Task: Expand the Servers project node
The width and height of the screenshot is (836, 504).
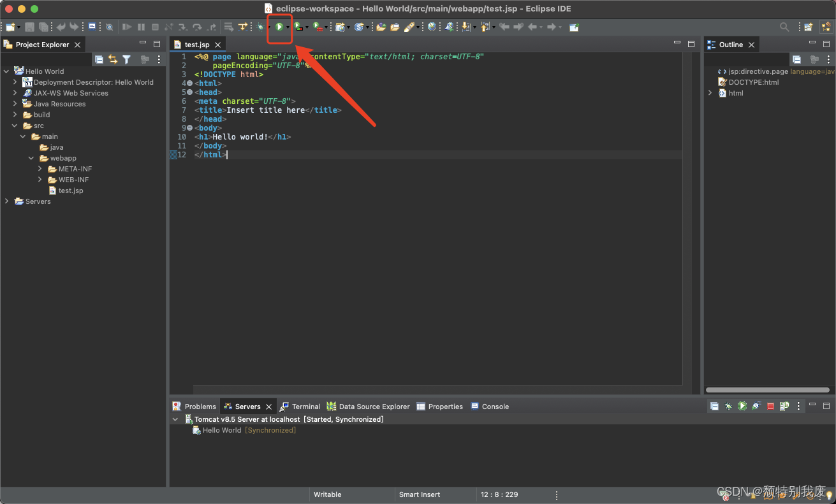Action: pos(6,201)
